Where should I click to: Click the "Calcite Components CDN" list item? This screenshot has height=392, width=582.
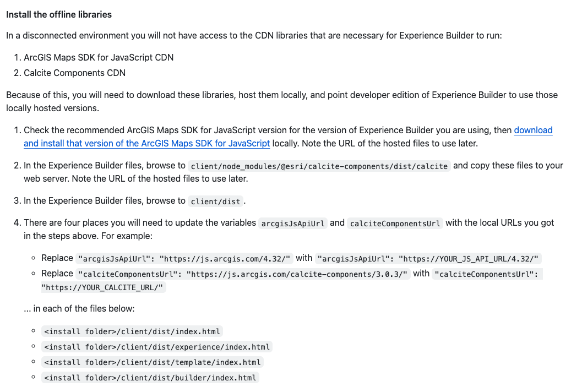pos(74,73)
